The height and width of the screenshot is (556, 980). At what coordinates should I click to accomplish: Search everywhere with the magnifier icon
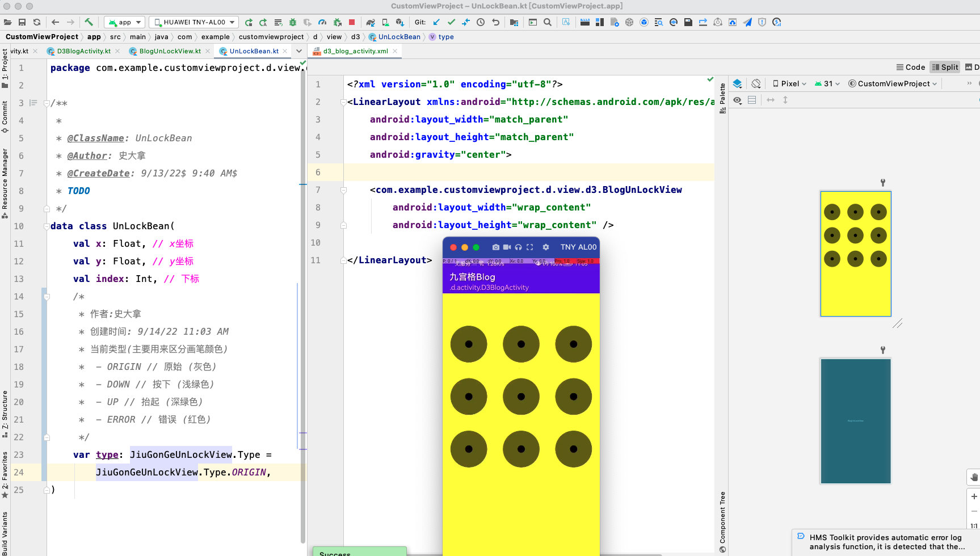tap(548, 22)
